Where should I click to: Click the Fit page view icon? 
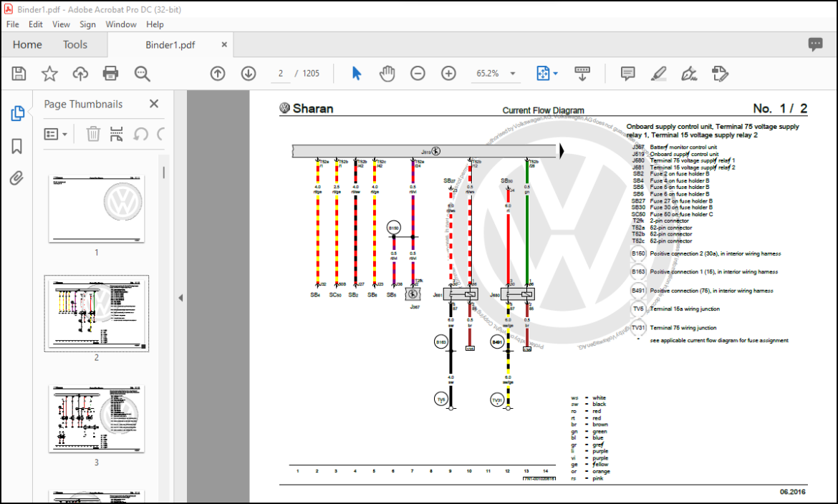tap(543, 74)
